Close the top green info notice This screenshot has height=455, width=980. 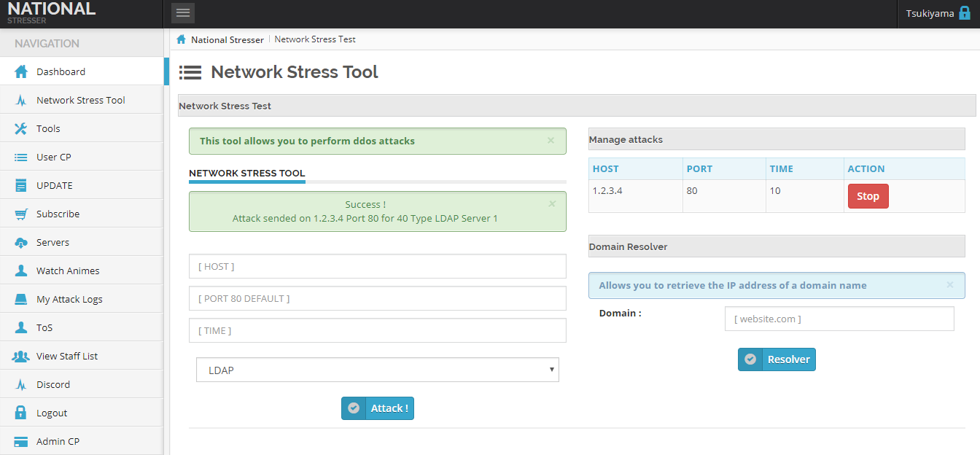[551, 140]
